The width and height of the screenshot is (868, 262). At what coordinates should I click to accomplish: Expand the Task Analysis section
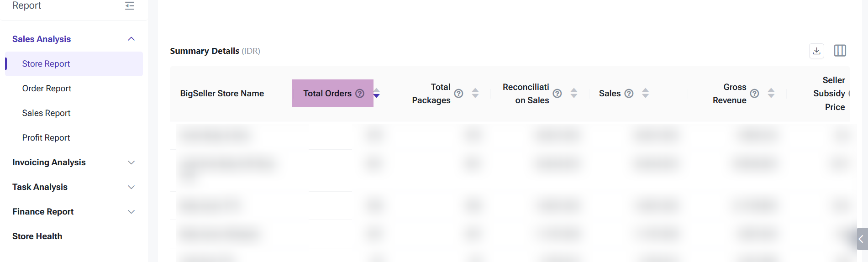(x=131, y=187)
